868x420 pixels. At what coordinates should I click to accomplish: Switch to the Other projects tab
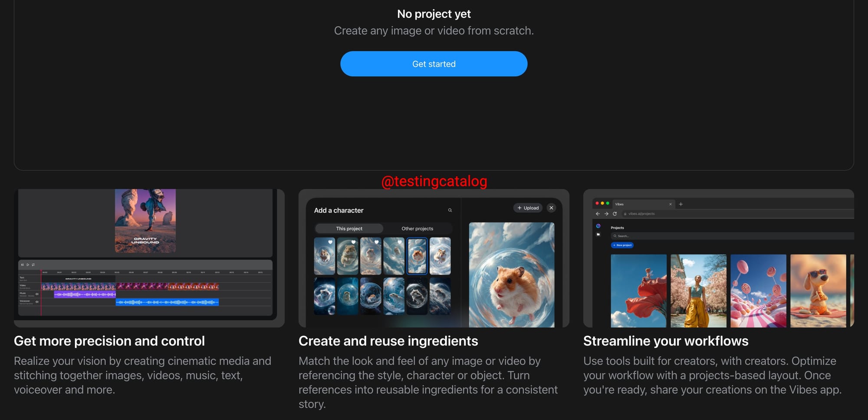click(x=417, y=228)
